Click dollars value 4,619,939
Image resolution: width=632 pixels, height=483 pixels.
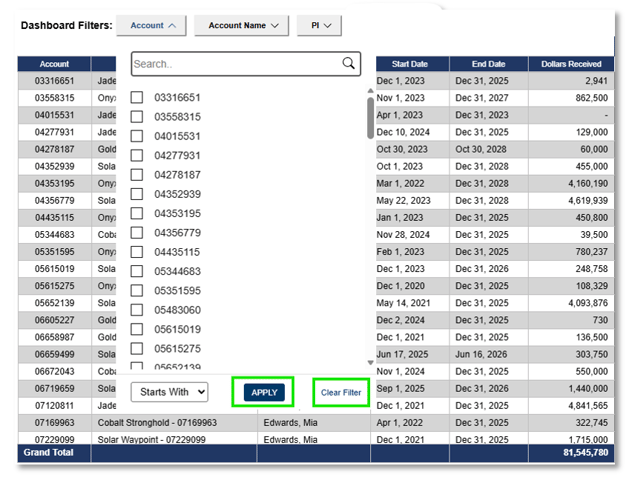(x=588, y=200)
